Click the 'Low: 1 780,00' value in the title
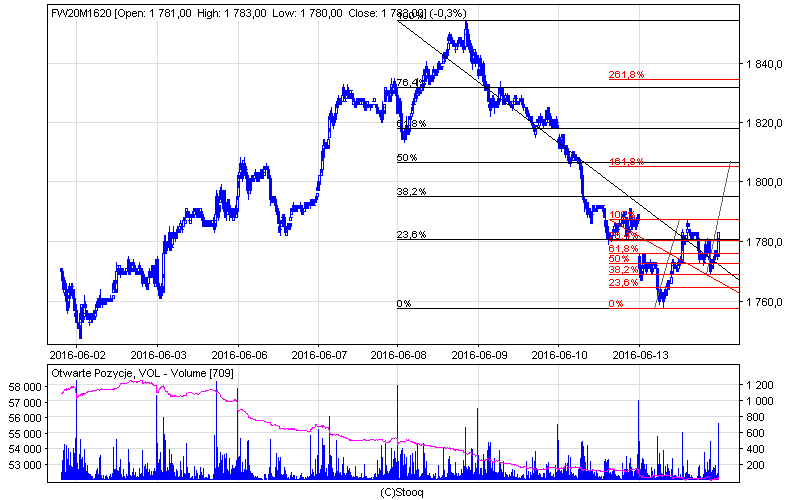This screenshot has height=500, width=800. [x=307, y=13]
